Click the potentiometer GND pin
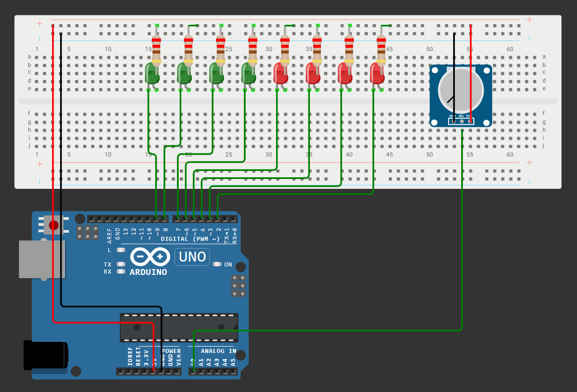577x392 pixels. click(x=454, y=121)
